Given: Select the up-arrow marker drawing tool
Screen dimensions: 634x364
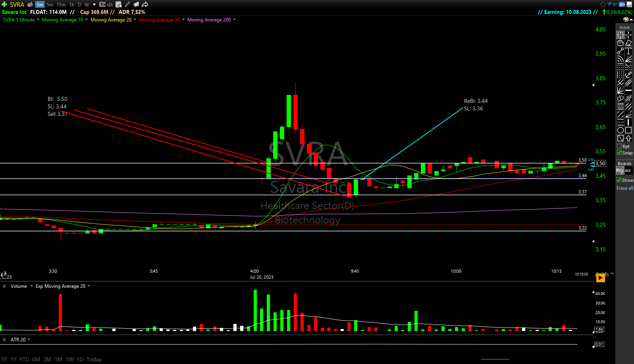Looking at the screenshot, I should pos(628,138).
